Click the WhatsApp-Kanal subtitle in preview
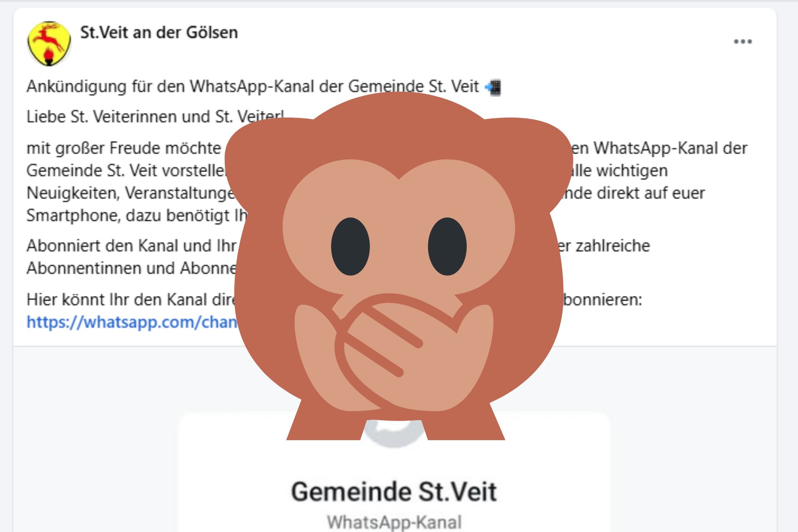 394,522
